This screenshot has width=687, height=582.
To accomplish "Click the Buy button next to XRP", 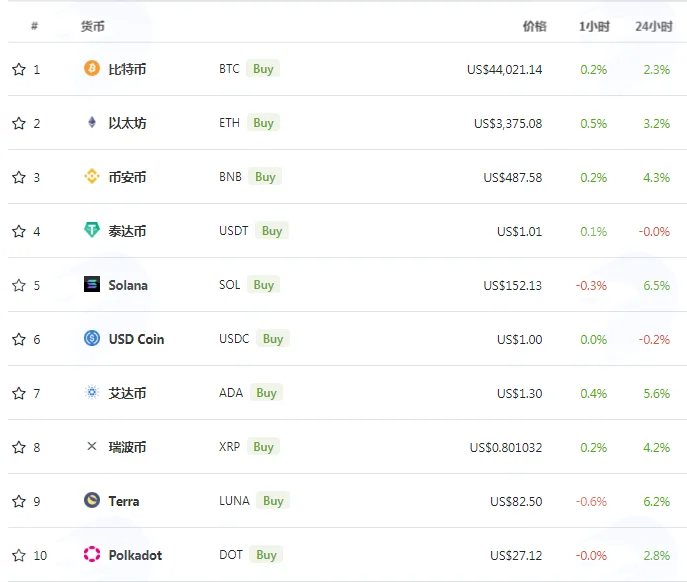I will tap(263, 447).
